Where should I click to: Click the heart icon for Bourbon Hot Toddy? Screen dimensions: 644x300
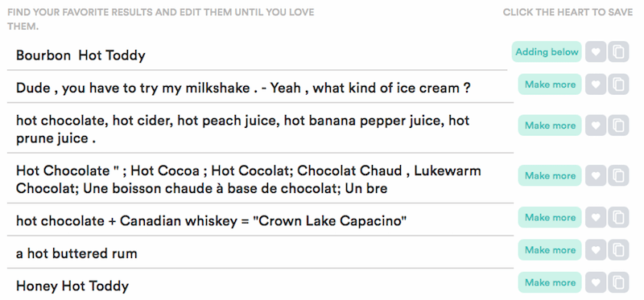point(596,51)
